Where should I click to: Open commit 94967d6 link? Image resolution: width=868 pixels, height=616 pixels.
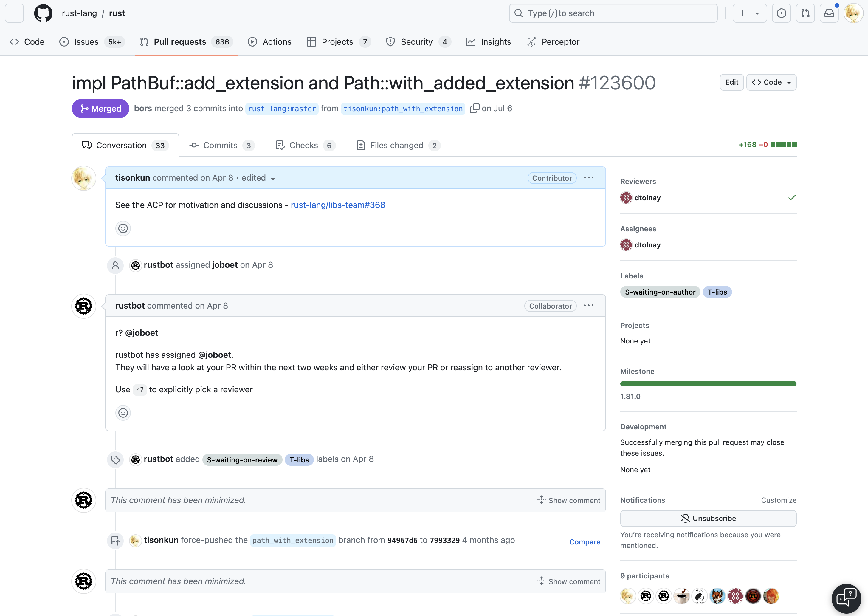click(402, 540)
